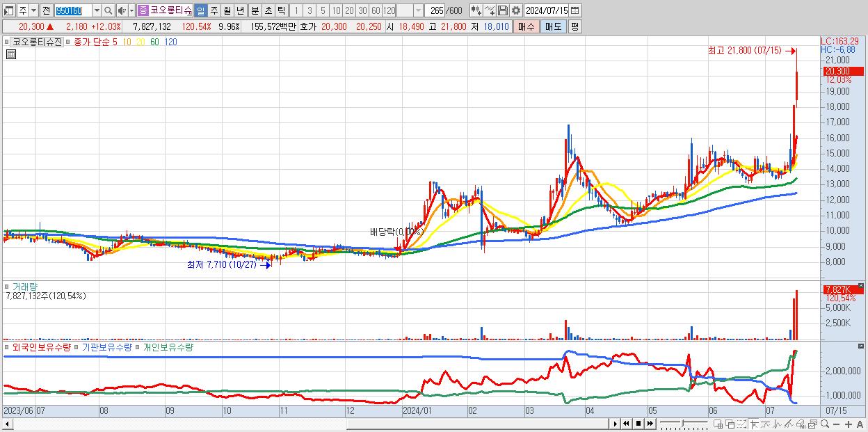
Task: Click the stock code field 950160
Action: tap(74, 10)
